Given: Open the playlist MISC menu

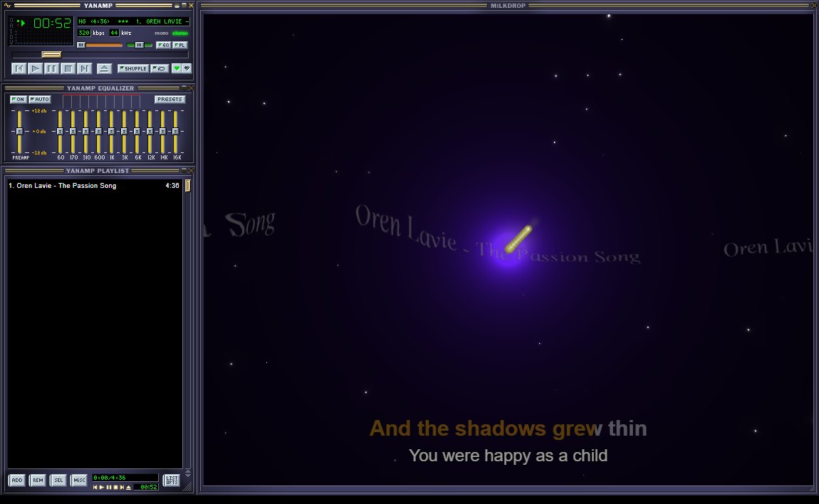Looking at the screenshot, I should [79, 480].
